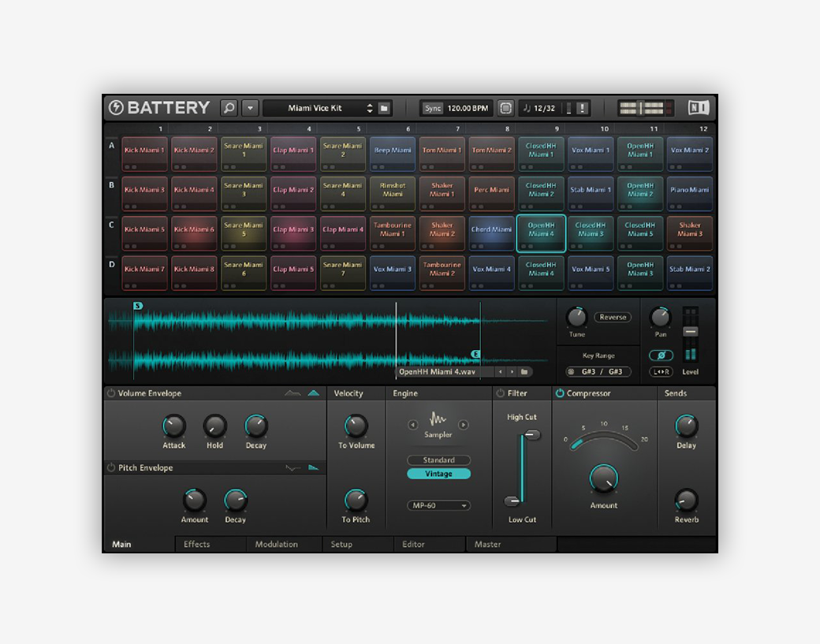
Task: Click the Velocity To Pitch knob
Action: [356, 501]
